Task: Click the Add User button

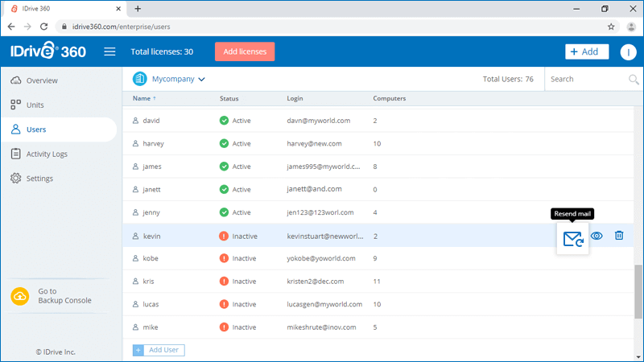Action: click(x=159, y=350)
